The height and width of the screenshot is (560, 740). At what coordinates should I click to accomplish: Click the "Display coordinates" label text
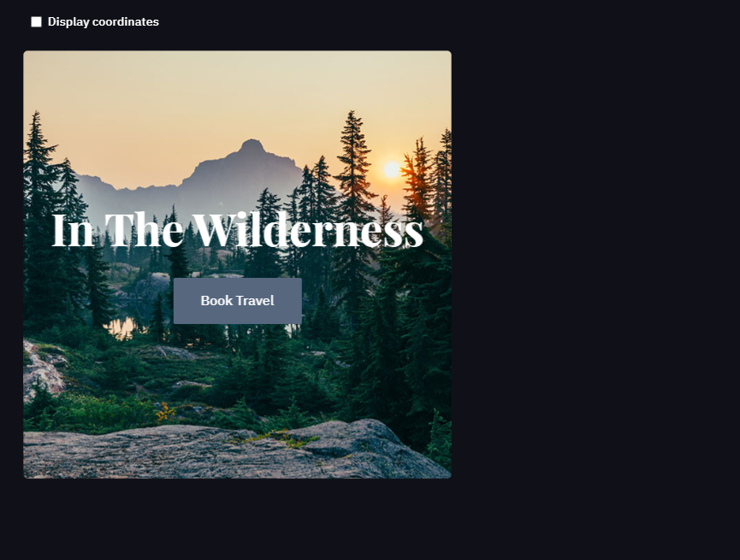pos(104,21)
